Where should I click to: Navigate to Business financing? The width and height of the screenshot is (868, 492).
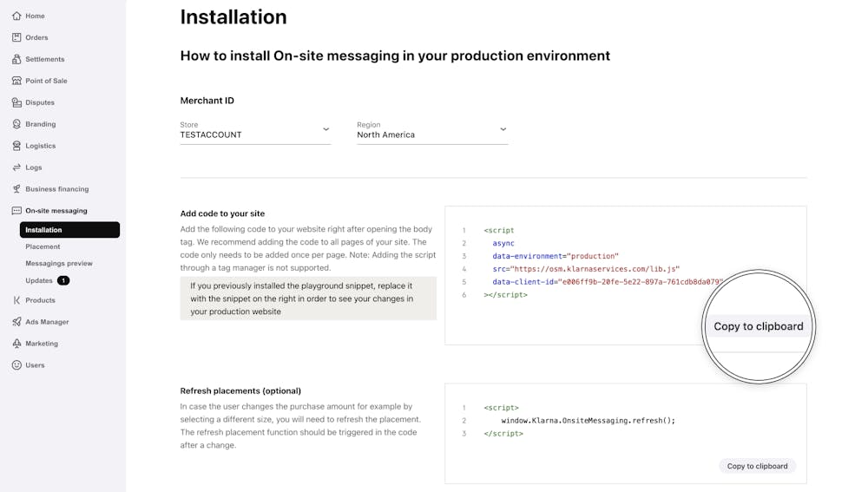[x=56, y=189]
